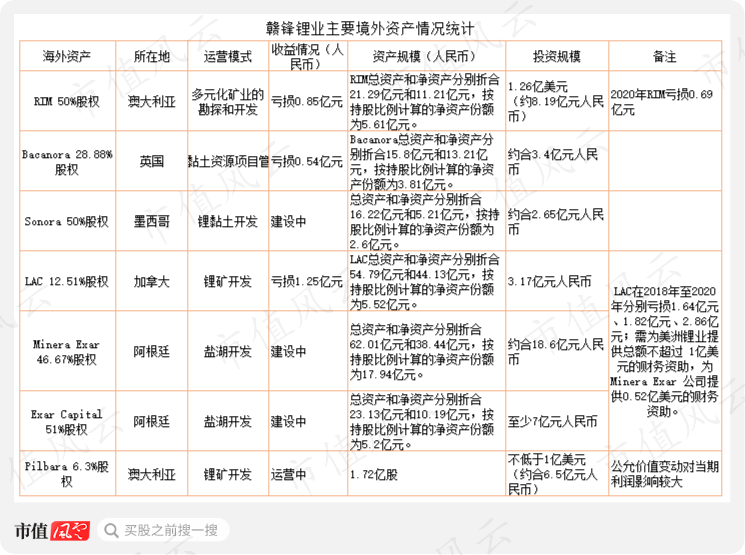Click the 资产规模（人民币）column header
Screen dimensions: 745x555
[x=426, y=56]
